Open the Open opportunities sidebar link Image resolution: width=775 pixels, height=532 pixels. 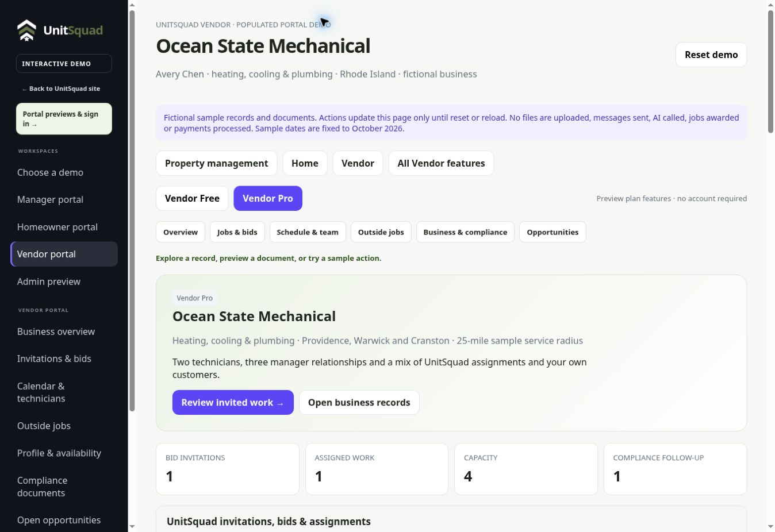(64, 520)
